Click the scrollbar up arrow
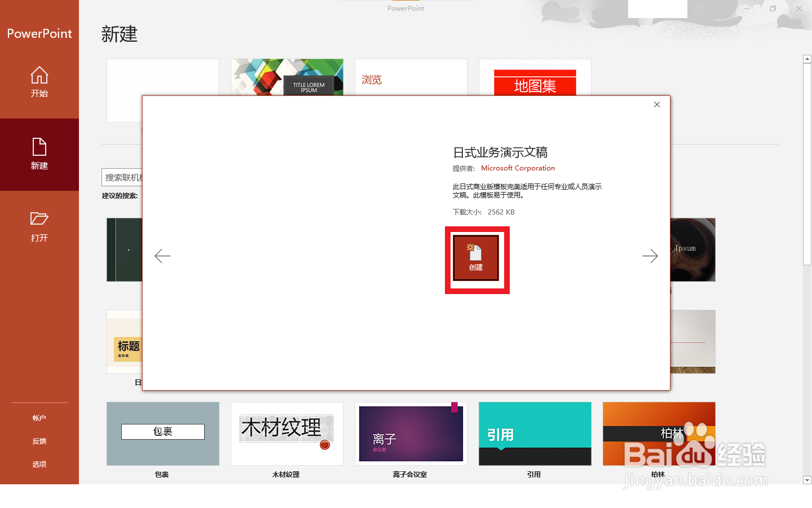 (x=807, y=59)
